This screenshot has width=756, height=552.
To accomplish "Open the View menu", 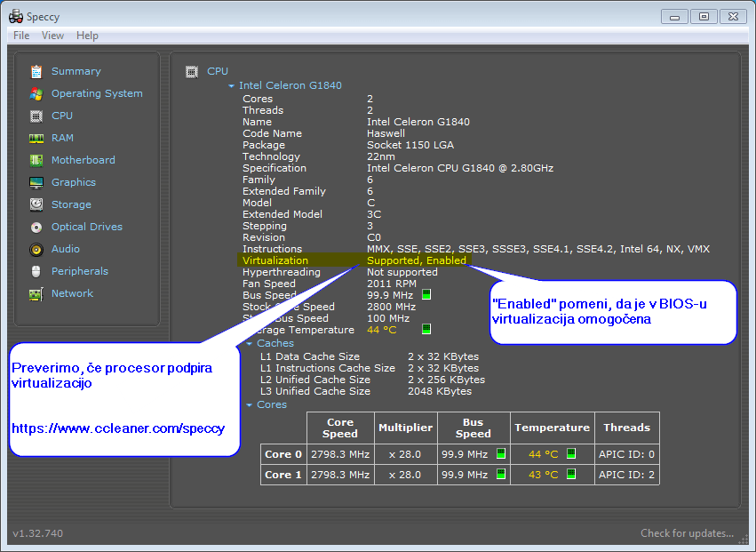I will pos(52,36).
